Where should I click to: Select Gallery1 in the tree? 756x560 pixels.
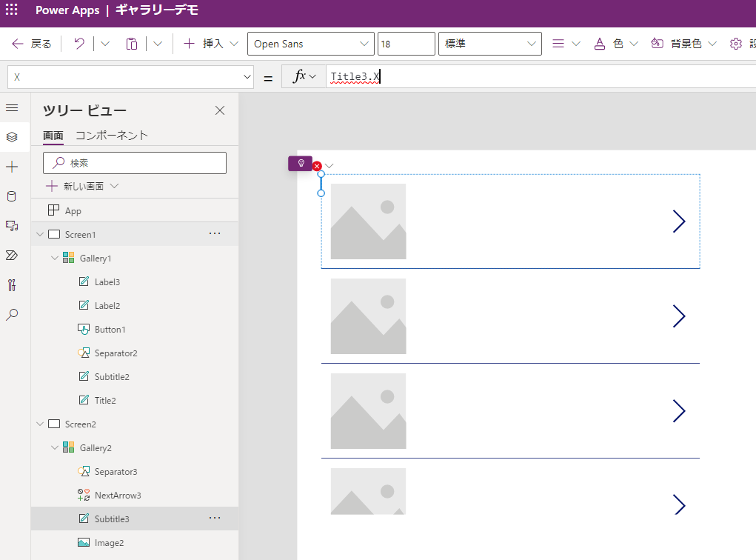tap(96, 258)
